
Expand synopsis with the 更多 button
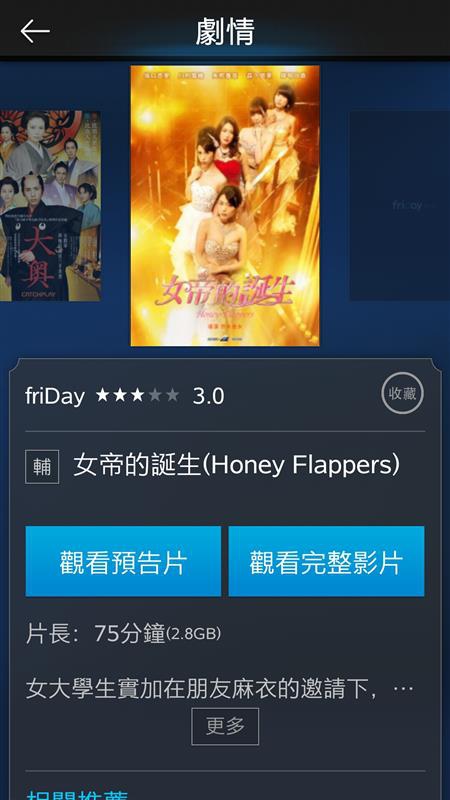(x=225, y=726)
